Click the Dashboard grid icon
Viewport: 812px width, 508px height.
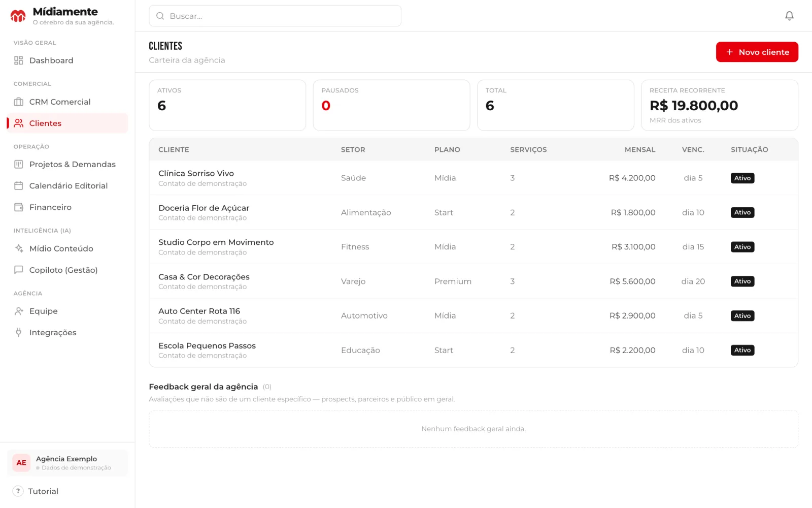pyautogui.click(x=19, y=60)
